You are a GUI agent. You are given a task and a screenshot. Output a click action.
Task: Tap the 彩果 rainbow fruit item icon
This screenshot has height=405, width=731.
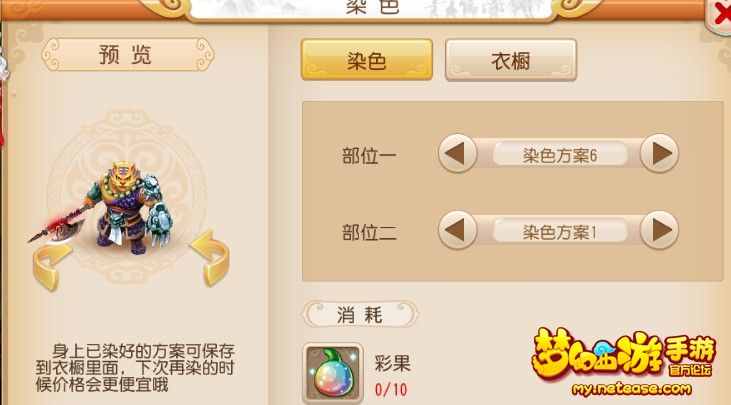pyautogui.click(x=332, y=373)
